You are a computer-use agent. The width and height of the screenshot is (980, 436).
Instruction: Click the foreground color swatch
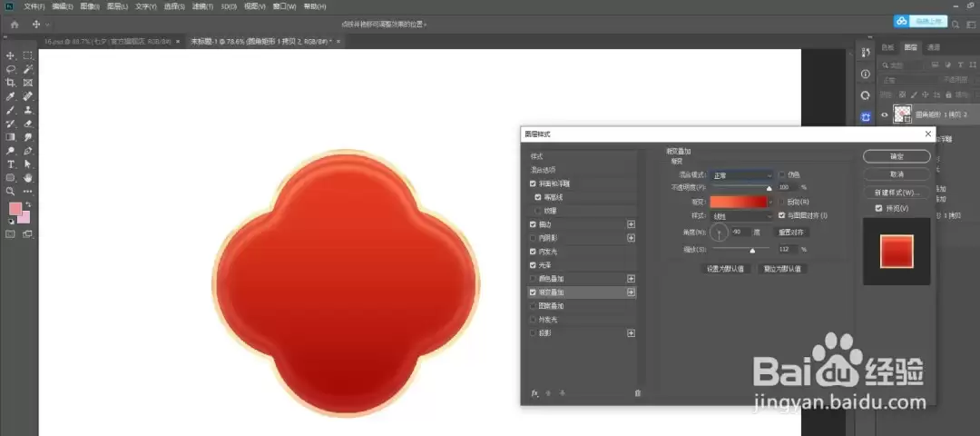(15, 208)
